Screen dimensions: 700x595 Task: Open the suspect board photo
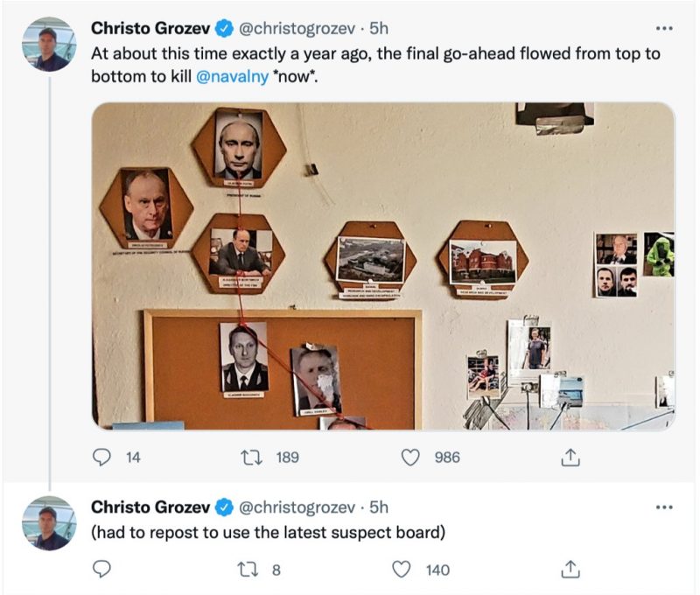pyautogui.click(x=383, y=266)
